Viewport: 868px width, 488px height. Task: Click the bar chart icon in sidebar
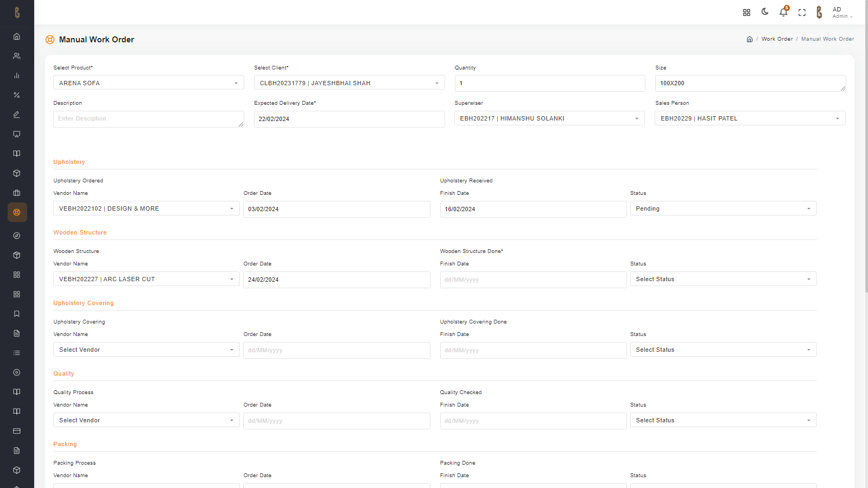[17, 75]
